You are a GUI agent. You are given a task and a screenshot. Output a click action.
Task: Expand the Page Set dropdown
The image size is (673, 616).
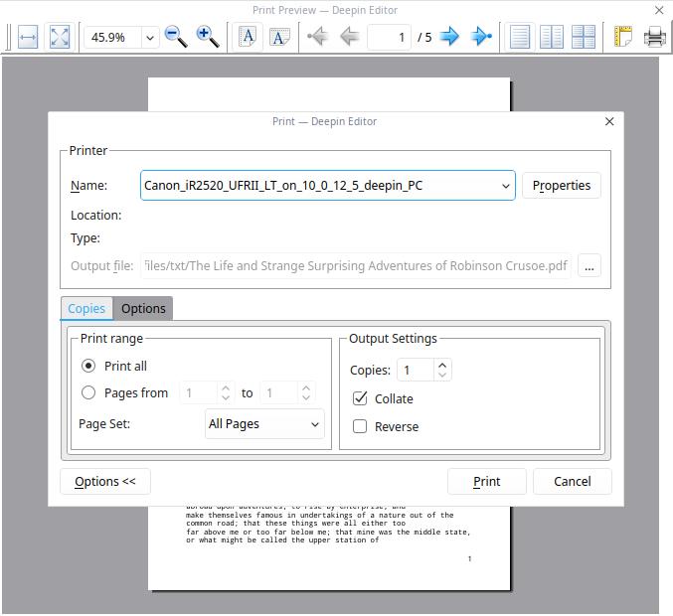[315, 424]
